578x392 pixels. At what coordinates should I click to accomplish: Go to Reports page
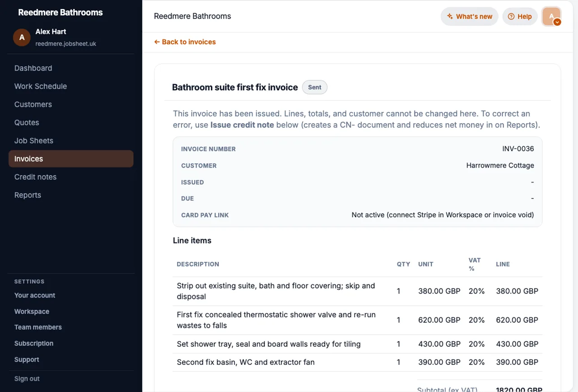[x=28, y=195]
